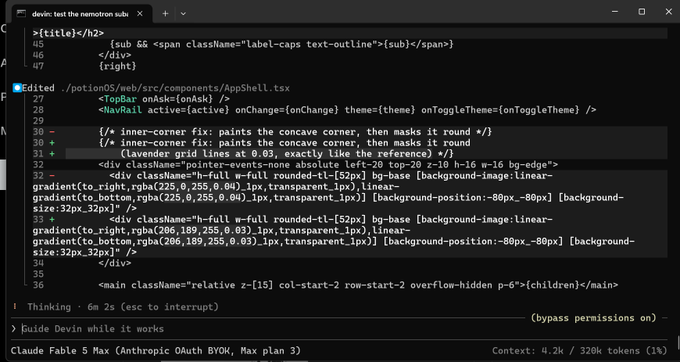This screenshot has height=362, width=680.
Task: Open a new terminal tab with plus button
Action: click(165, 14)
